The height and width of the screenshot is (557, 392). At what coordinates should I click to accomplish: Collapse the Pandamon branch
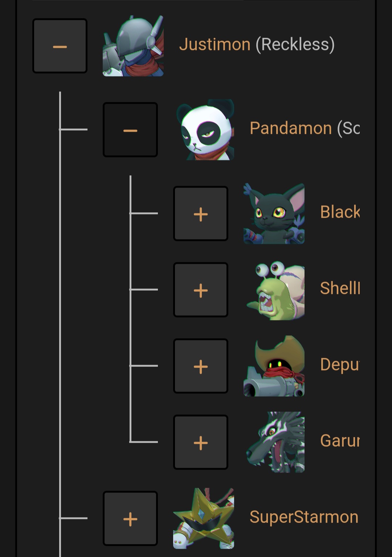[130, 130]
